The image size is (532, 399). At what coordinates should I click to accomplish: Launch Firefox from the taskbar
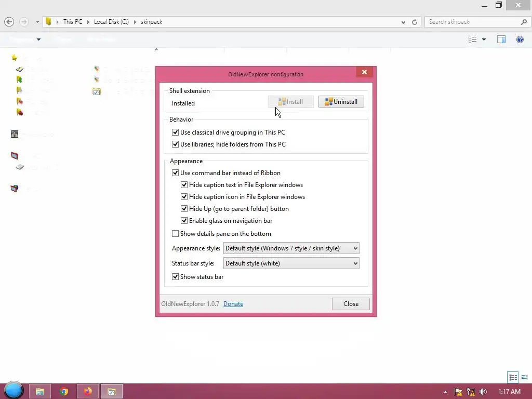pos(88,392)
